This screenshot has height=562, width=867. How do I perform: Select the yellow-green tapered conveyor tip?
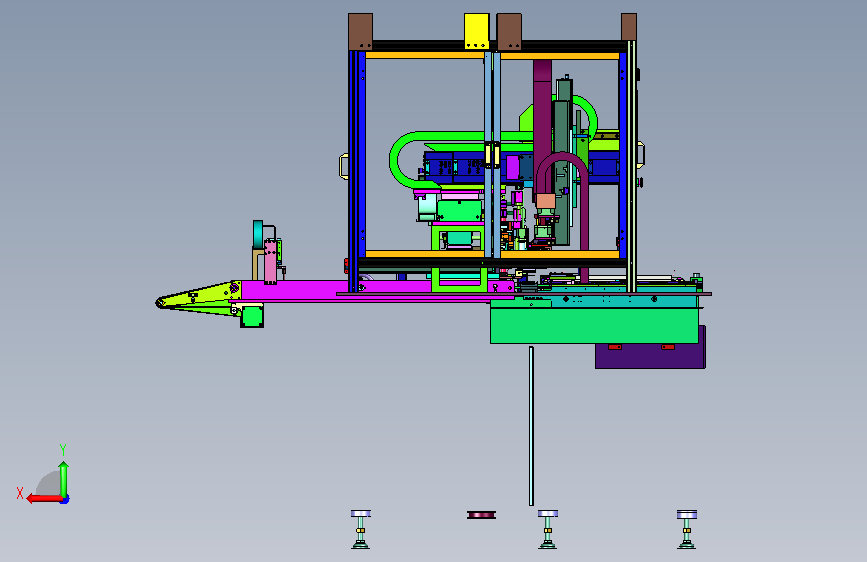click(x=199, y=299)
